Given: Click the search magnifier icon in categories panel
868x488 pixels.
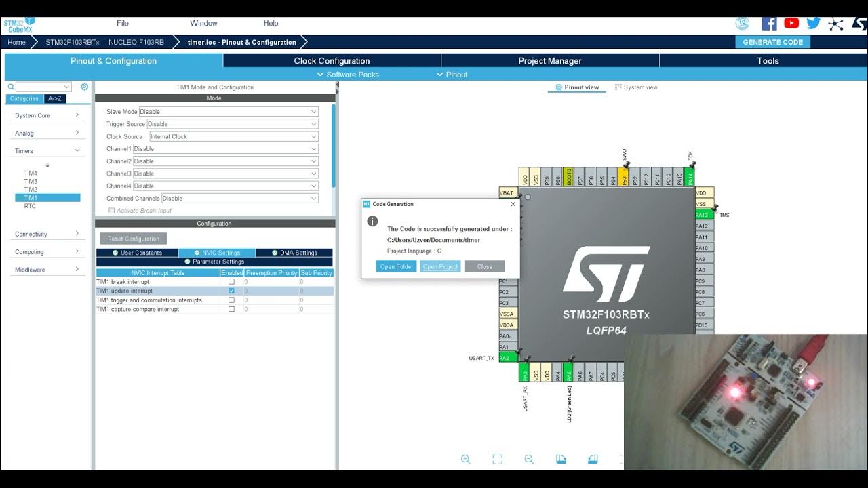Looking at the screenshot, I should pos(11,87).
